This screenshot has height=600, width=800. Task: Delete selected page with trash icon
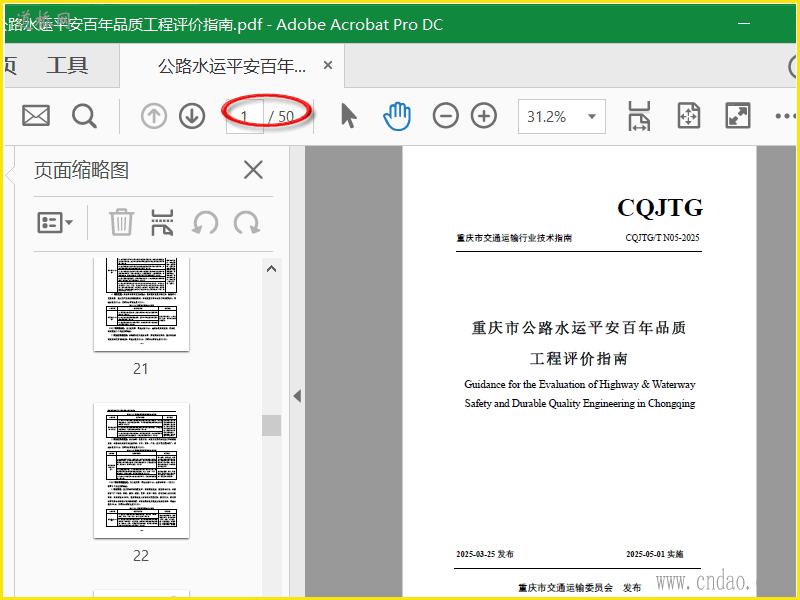point(121,222)
